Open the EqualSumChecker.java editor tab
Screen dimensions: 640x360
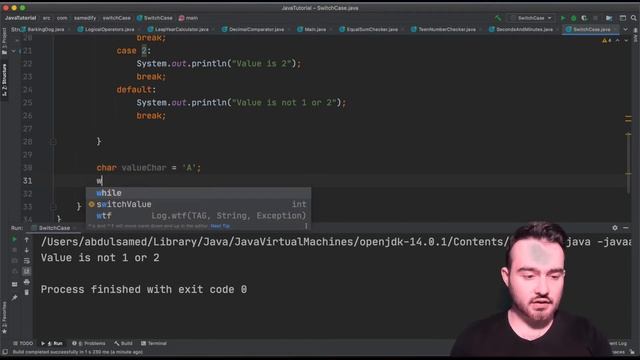[369, 29]
